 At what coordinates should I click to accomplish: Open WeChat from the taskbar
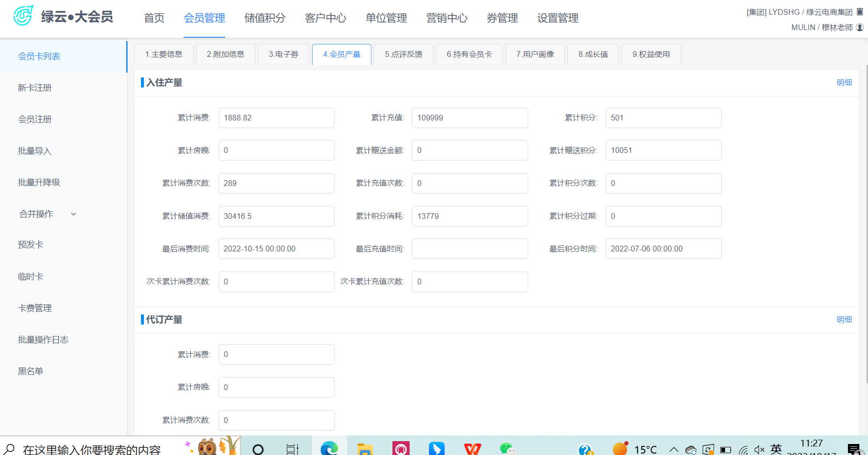(x=507, y=448)
